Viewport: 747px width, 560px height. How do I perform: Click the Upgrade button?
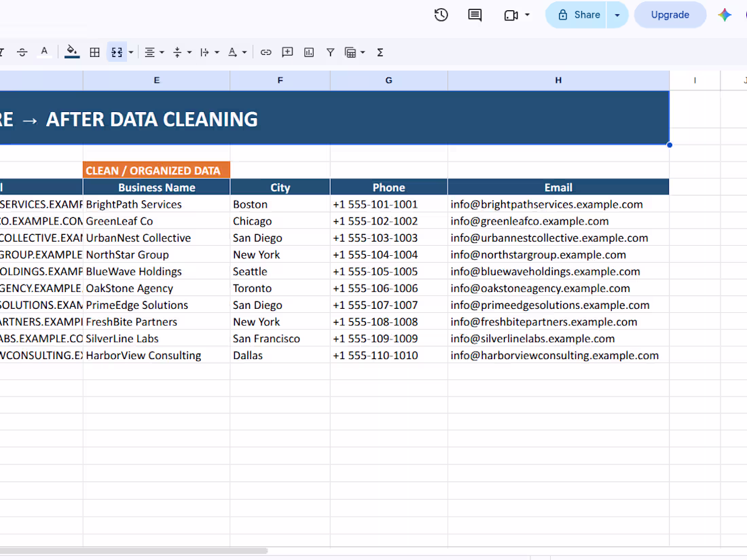[670, 15]
